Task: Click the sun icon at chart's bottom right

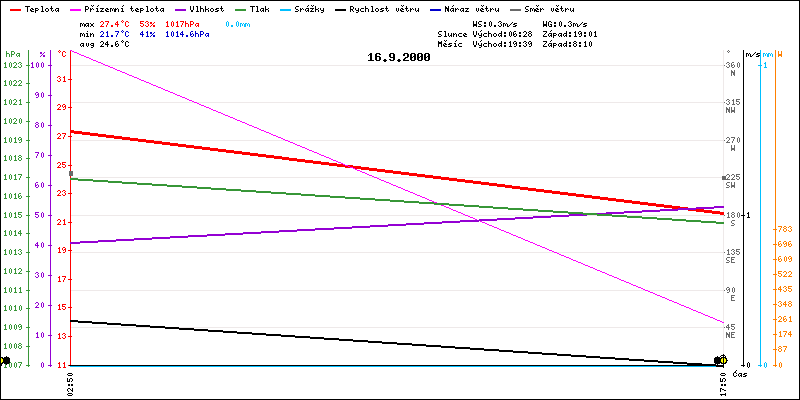Action: [722, 360]
